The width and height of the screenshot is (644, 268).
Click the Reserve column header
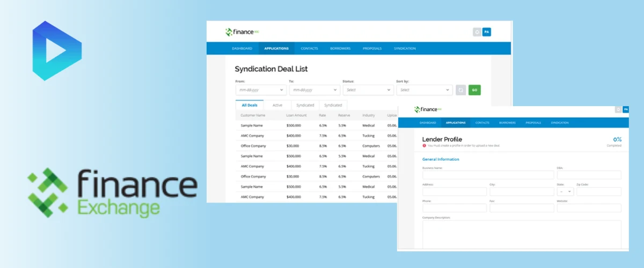point(344,115)
